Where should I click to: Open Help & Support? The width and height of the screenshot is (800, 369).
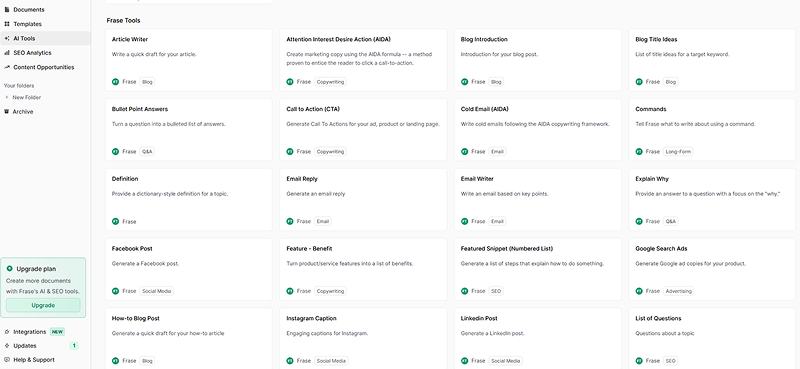(x=34, y=360)
